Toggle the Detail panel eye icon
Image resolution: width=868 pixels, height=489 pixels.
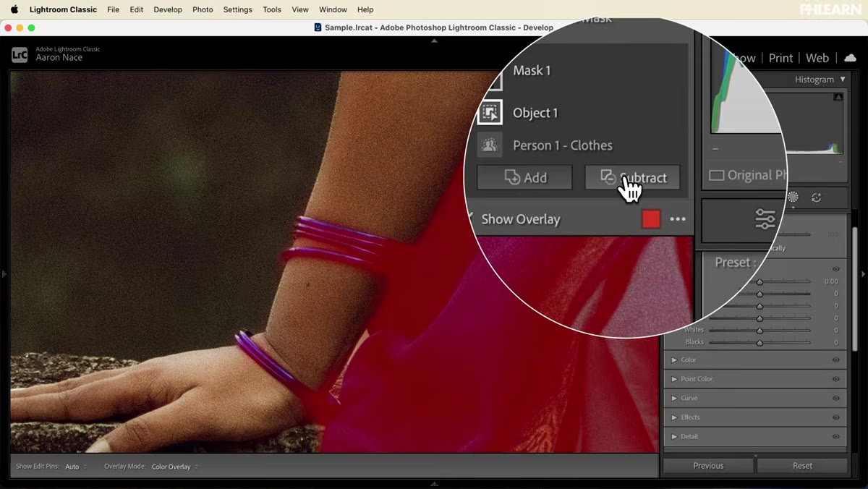[x=836, y=436]
